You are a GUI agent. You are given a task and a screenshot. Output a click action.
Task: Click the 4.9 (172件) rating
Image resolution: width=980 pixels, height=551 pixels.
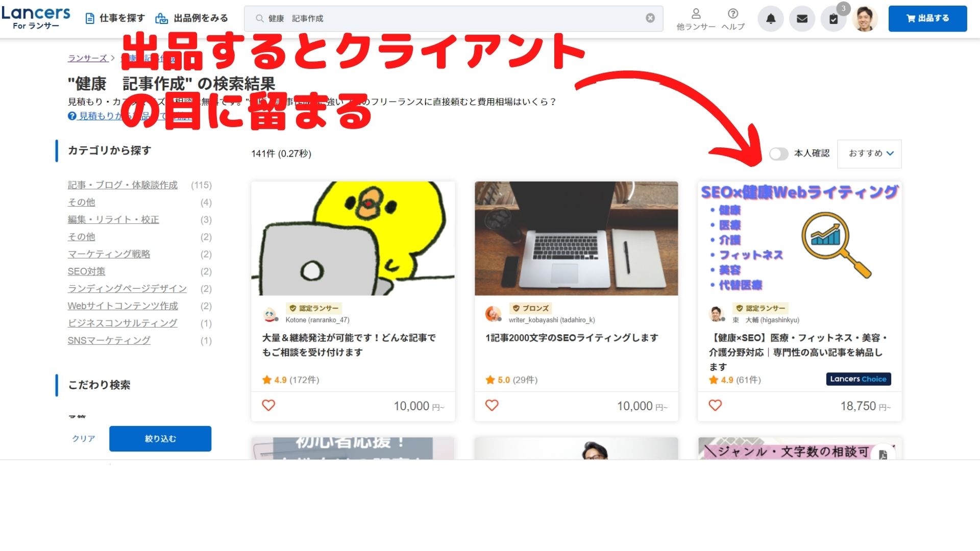tap(290, 380)
